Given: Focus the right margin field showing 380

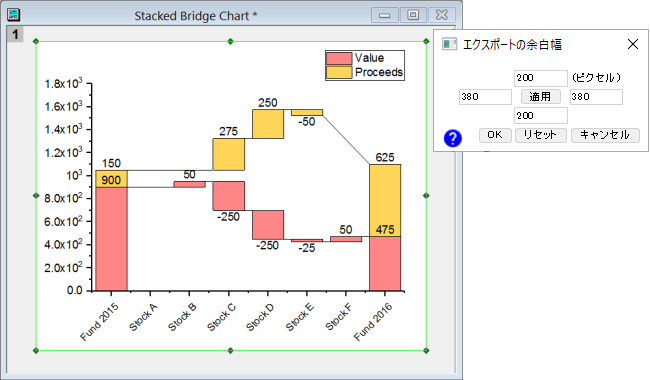Looking at the screenshot, I should click(596, 97).
